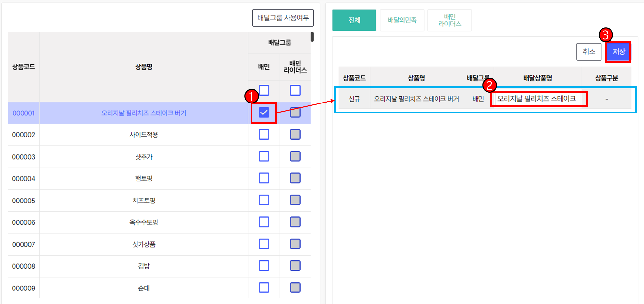Check 배민 라이더스 box for 사이드적용
Image resolution: width=644 pixels, height=304 pixels.
(x=295, y=134)
